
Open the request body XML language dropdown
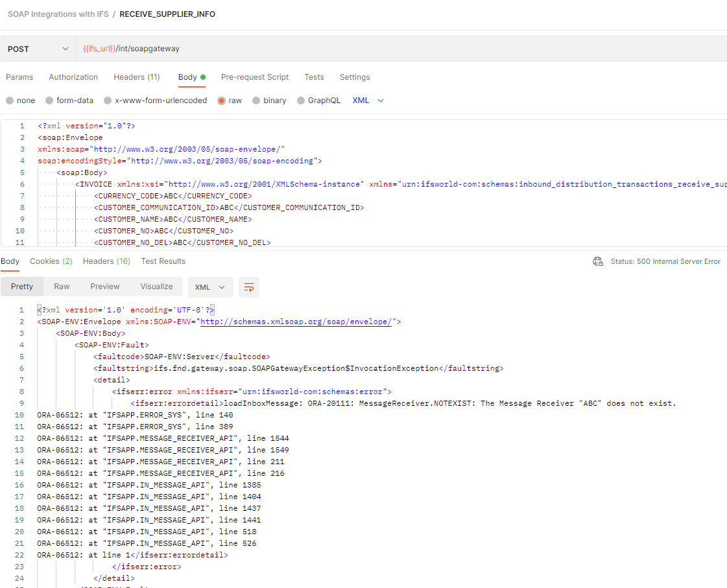[368, 100]
